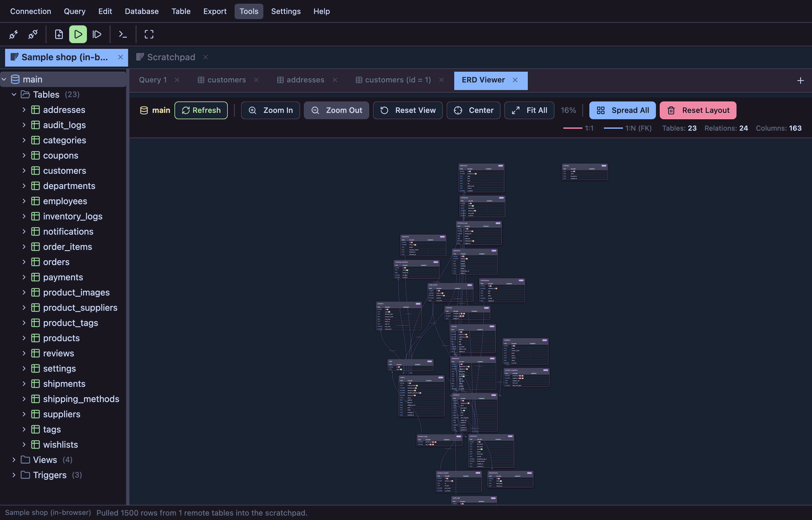Click the main database icon in sidebar
This screenshot has height=520, width=812.
(x=15, y=79)
